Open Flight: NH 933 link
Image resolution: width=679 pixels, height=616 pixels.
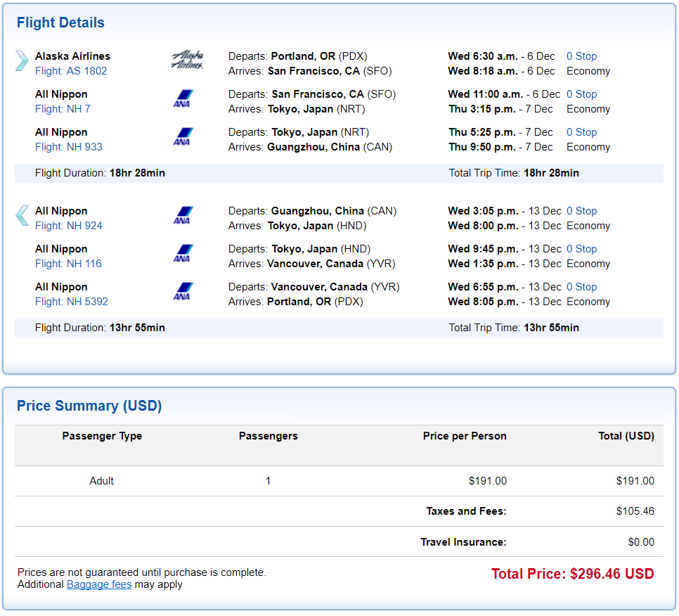click(69, 147)
